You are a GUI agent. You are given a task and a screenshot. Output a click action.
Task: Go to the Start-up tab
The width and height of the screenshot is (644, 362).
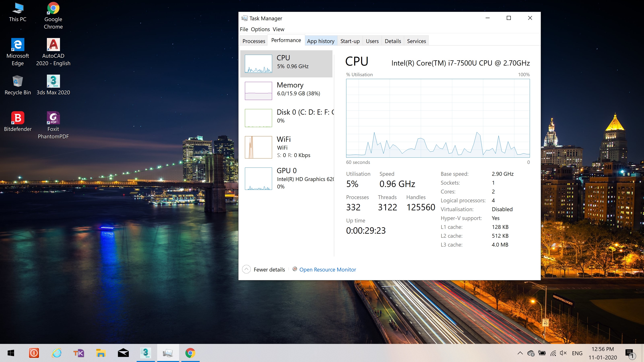click(x=350, y=41)
